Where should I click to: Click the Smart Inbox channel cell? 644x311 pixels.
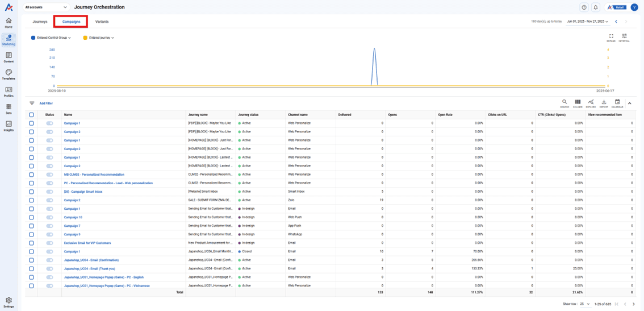[311, 192]
